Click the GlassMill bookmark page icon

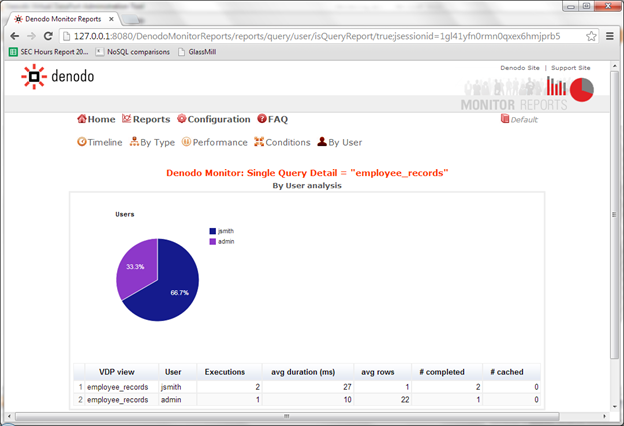(181, 52)
